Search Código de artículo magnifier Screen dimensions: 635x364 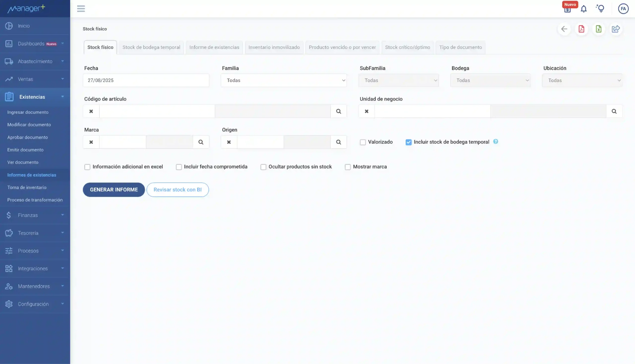(338, 111)
